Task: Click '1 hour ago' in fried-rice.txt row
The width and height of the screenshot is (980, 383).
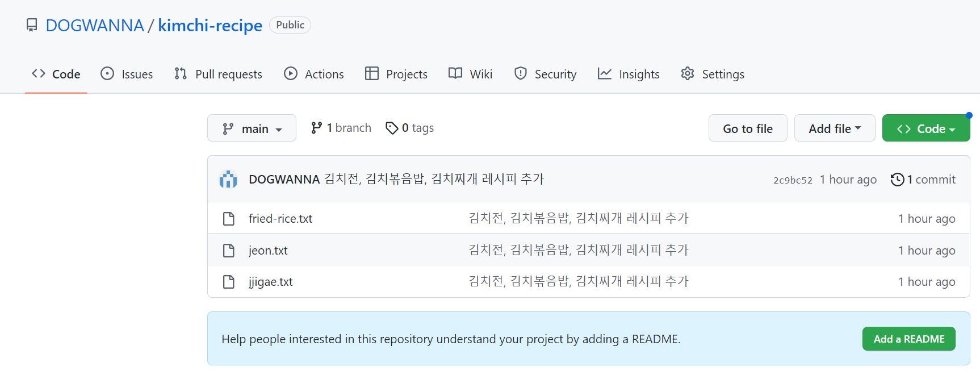Action: pos(927,219)
